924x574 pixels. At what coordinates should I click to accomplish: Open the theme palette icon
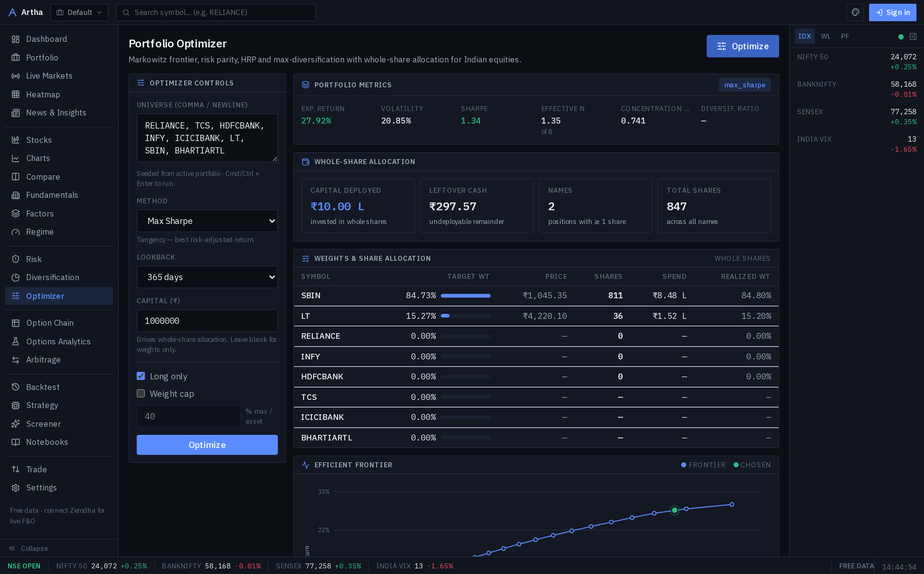point(855,12)
